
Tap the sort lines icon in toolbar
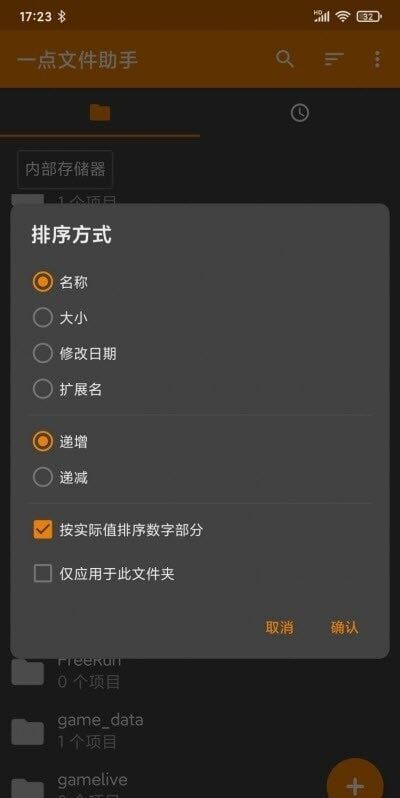[334, 59]
